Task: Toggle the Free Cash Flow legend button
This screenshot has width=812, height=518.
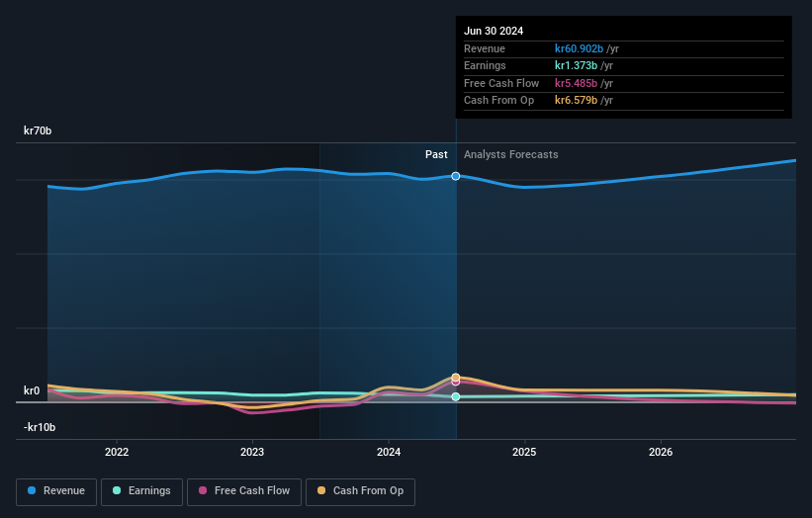Action: (244, 491)
